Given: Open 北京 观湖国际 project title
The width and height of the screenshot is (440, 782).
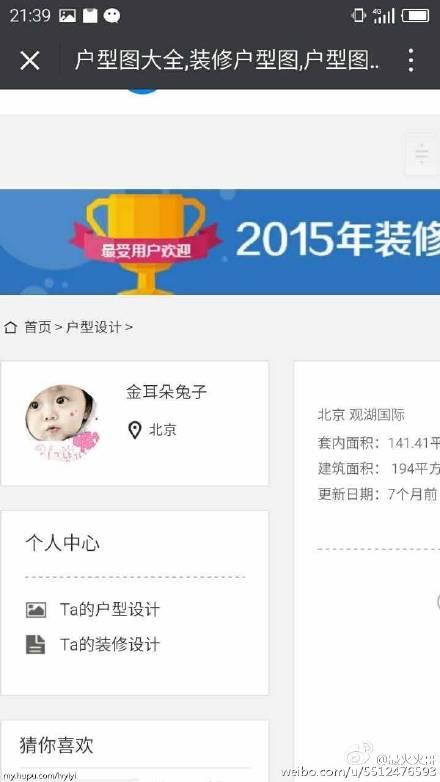Looking at the screenshot, I should tap(361, 415).
